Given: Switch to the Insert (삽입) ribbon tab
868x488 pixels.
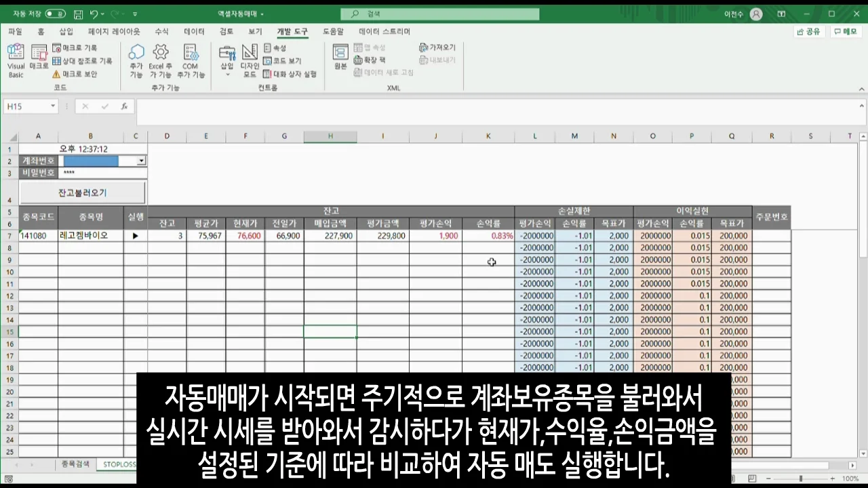Looking at the screenshot, I should 66,31.
